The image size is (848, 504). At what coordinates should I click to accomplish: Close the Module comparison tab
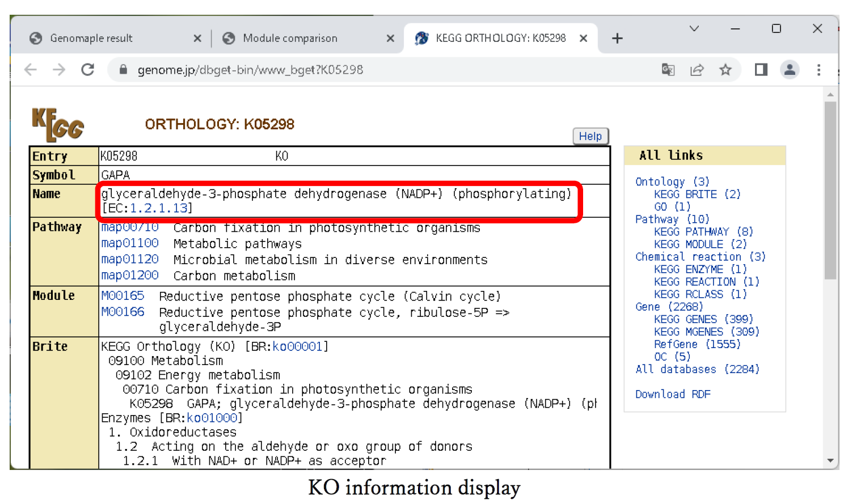[x=390, y=38]
